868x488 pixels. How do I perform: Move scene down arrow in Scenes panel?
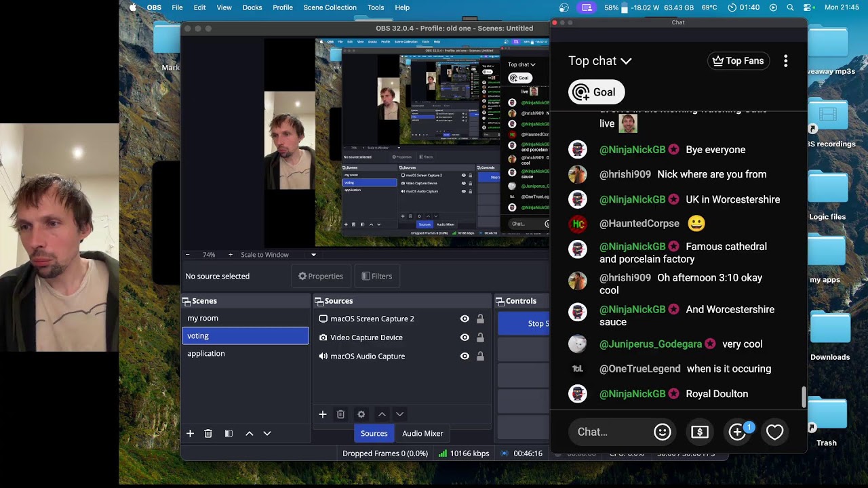[x=267, y=433]
